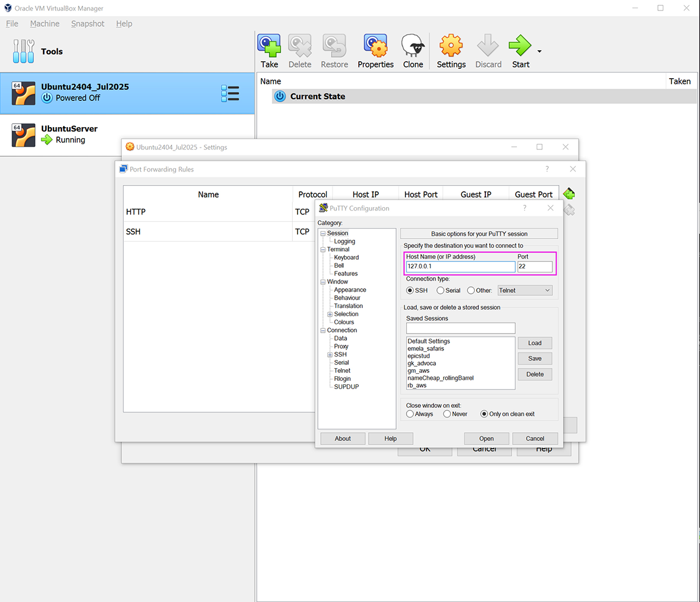Add new port forwarding rule icon

[569, 194]
